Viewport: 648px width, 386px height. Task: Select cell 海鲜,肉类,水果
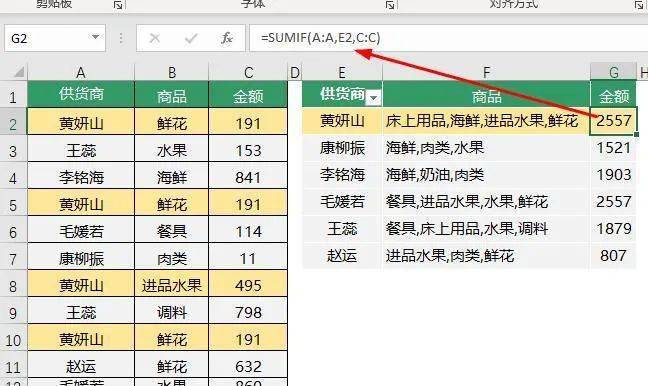click(486, 148)
